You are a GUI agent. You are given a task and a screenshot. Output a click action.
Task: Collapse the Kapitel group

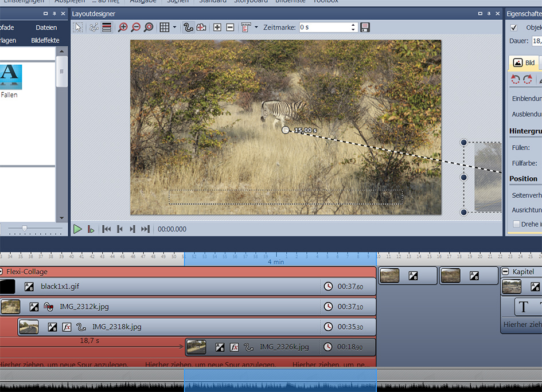tap(505, 272)
